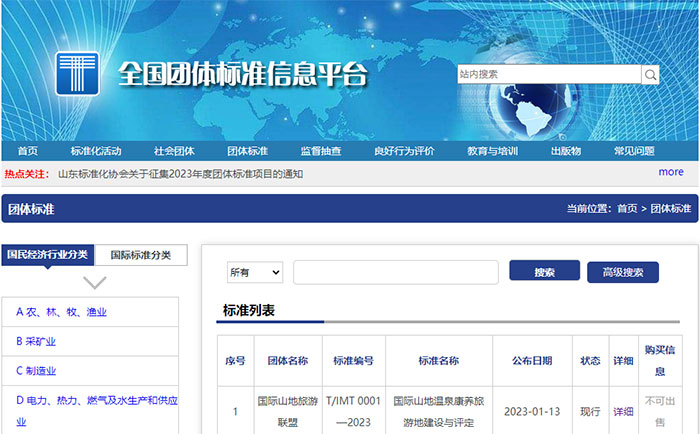The height and width of the screenshot is (434, 700).
Task: Switch to the 国民经济行业分类 tab
Action: coord(48,255)
